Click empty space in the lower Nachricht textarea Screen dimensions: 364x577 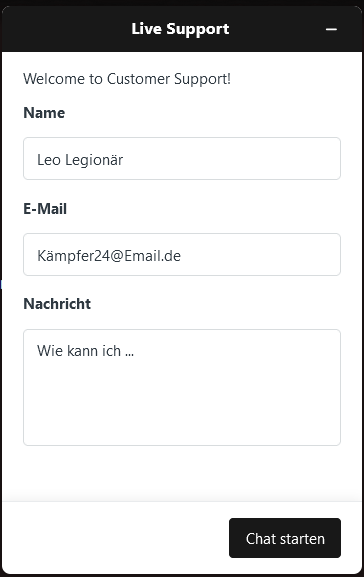point(182,408)
